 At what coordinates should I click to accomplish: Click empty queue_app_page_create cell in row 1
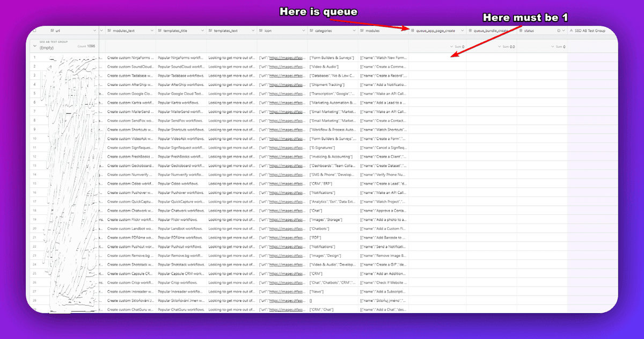pos(437,57)
